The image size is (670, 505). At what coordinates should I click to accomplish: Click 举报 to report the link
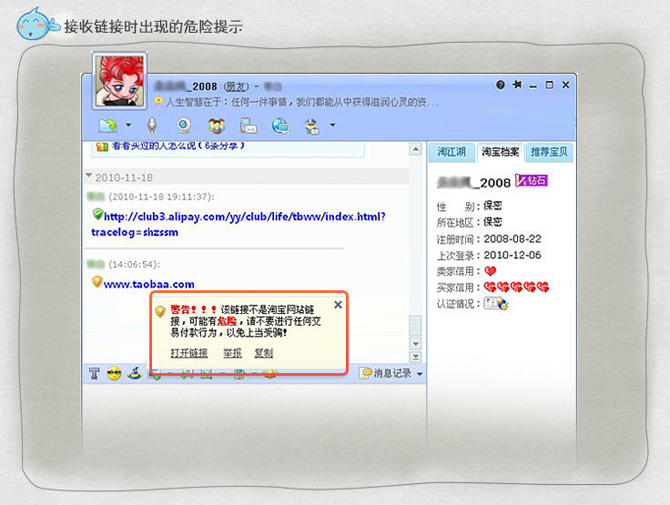pyautogui.click(x=232, y=353)
